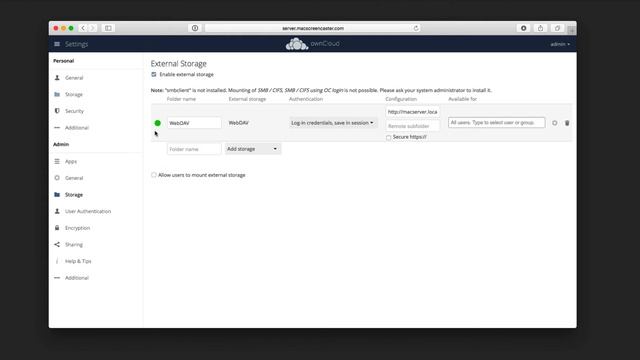Enable Allow users to mount external storage
Image resolution: width=640 pixels, height=360 pixels.
(154, 175)
